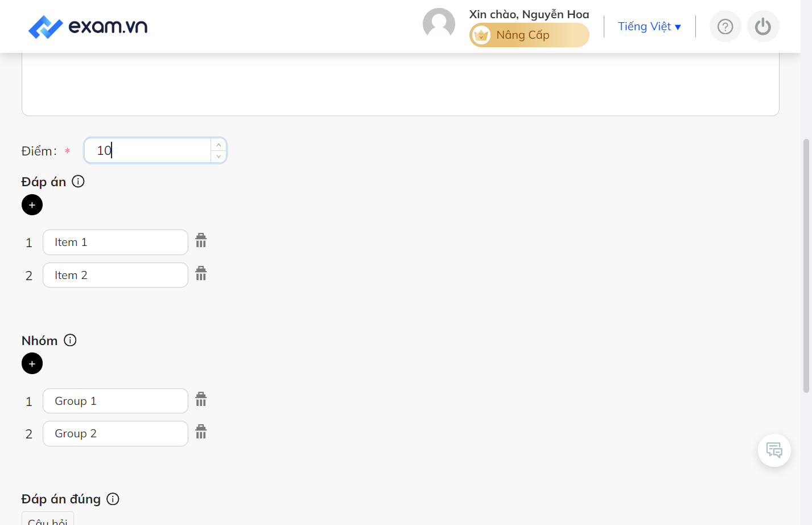
Task: Delete answer Item 2 with trash icon
Action: [x=201, y=273]
